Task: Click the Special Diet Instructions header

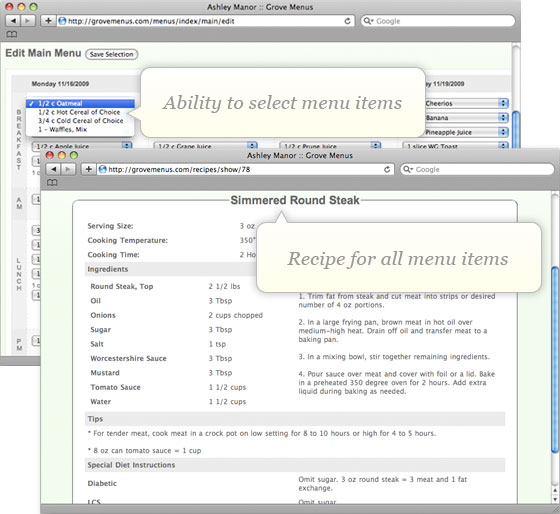Action: tap(295, 465)
